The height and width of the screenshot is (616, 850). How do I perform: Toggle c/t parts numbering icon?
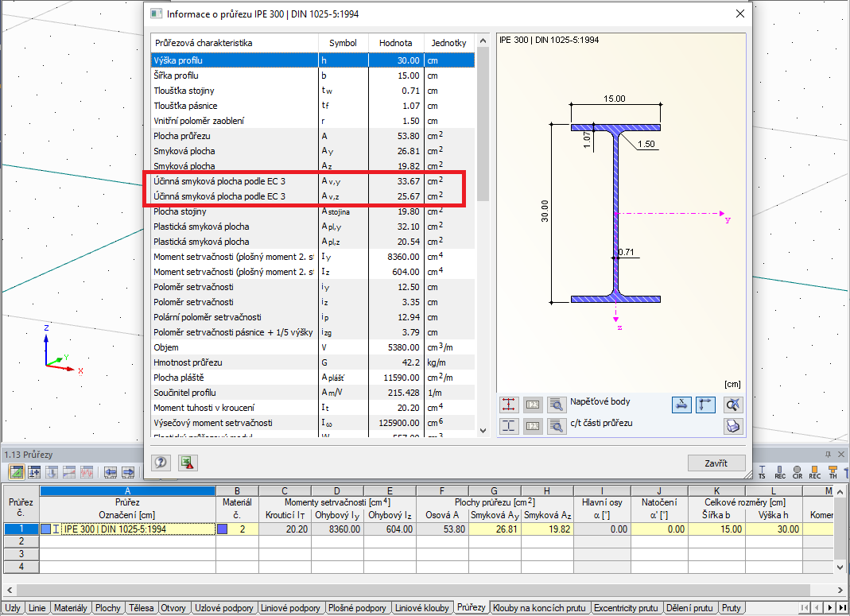(x=532, y=426)
